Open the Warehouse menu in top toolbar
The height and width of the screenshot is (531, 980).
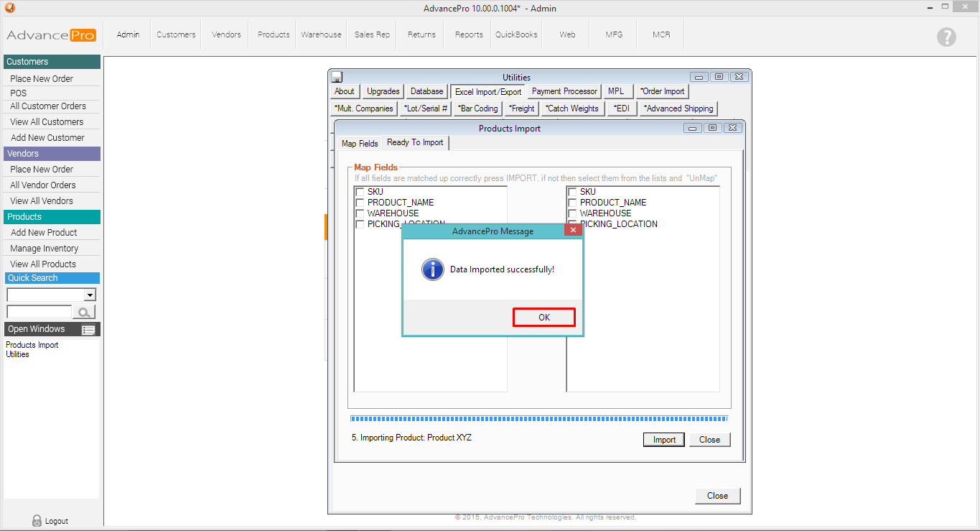pyautogui.click(x=321, y=34)
